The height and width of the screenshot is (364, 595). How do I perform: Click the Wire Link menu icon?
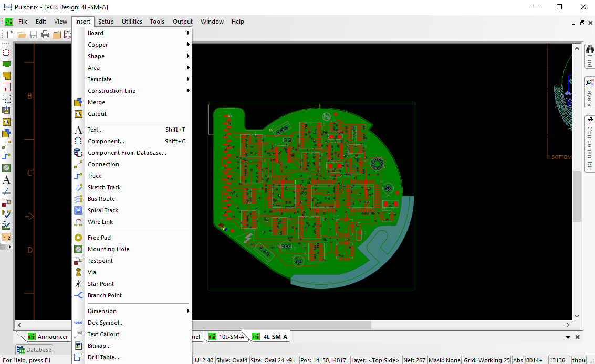pos(78,222)
